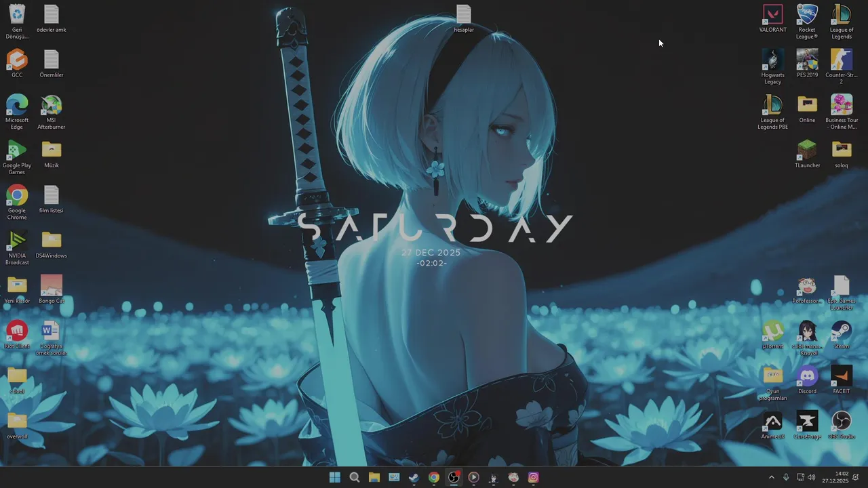Select the Hogwarts Legacy desktop icon

773,67
